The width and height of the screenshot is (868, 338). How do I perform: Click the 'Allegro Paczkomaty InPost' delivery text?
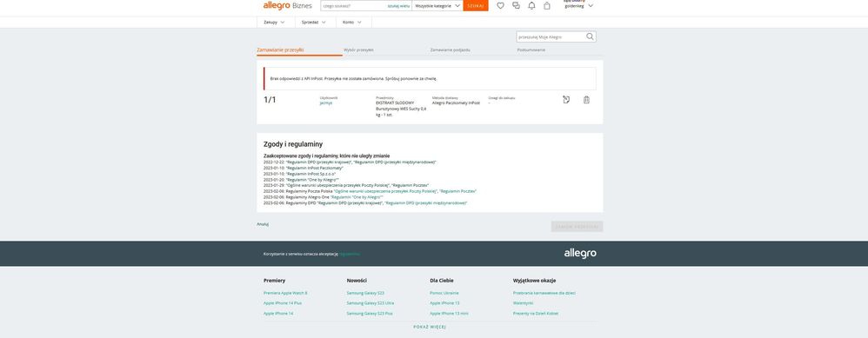[x=456, y=103]
